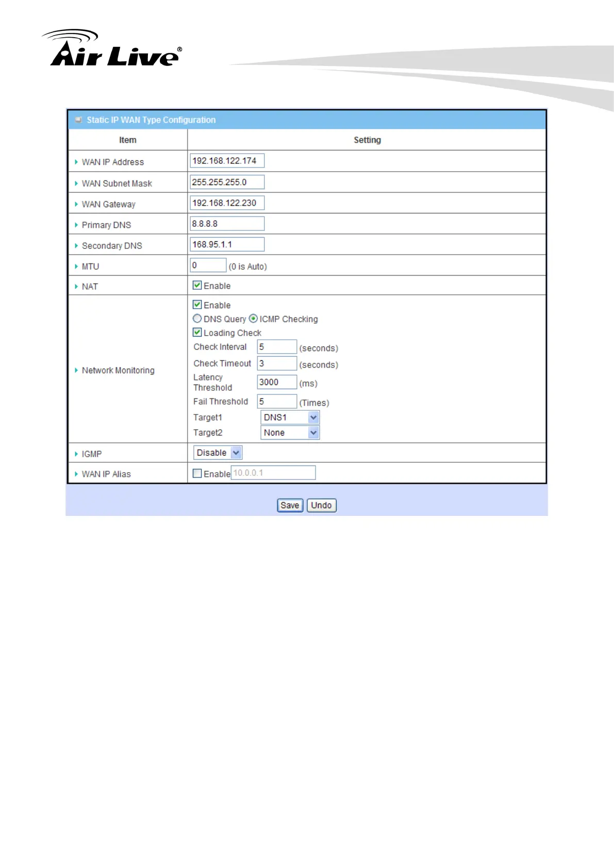Focus the Primary DNS input field
This screenshot has height=868, width=614.
point(227,224)
